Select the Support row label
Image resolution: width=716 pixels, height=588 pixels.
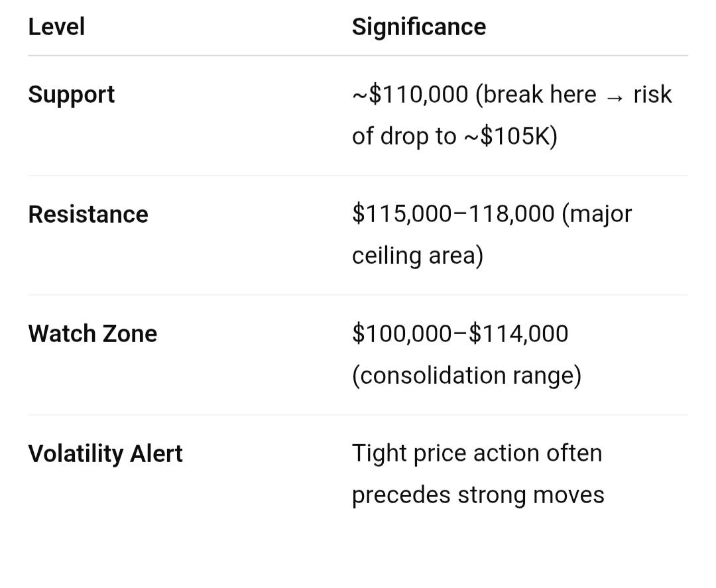click(71, 95)
